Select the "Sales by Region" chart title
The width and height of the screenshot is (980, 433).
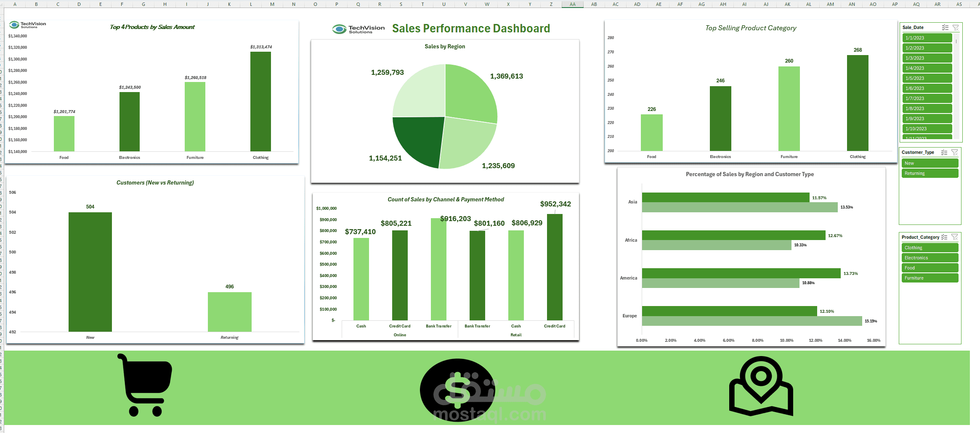coord(445,46)
